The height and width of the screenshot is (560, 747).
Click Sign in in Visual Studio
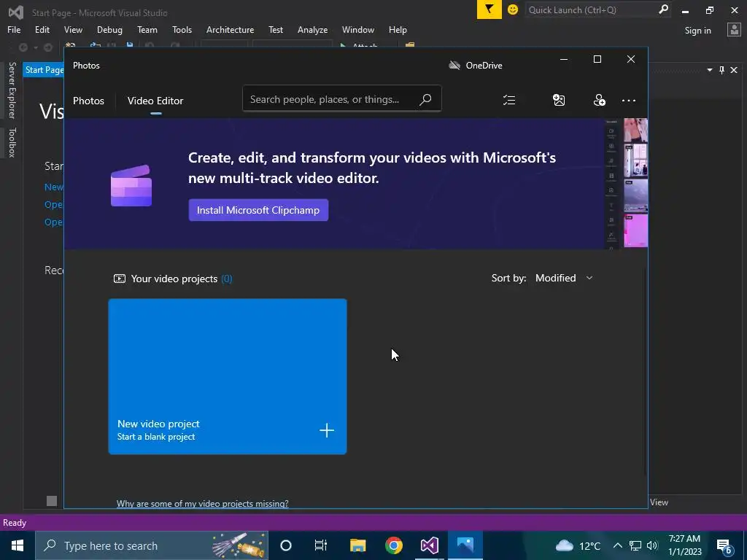tap(698, 31)
